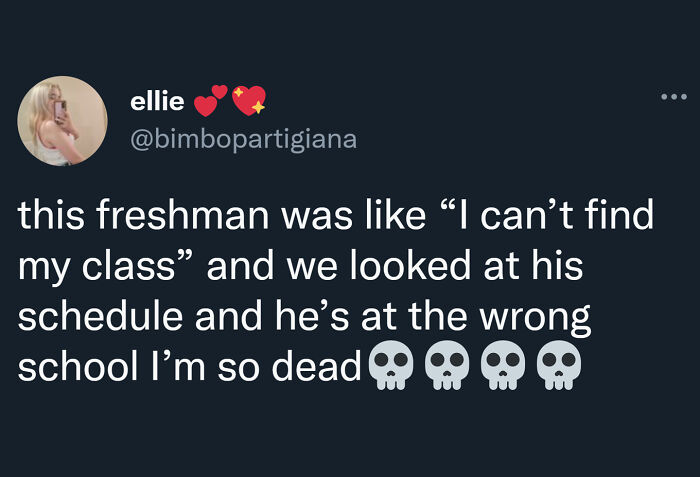Click the two red hearts emoji
This screenshot has height=477, width=700.
click(x=210, y=100)
